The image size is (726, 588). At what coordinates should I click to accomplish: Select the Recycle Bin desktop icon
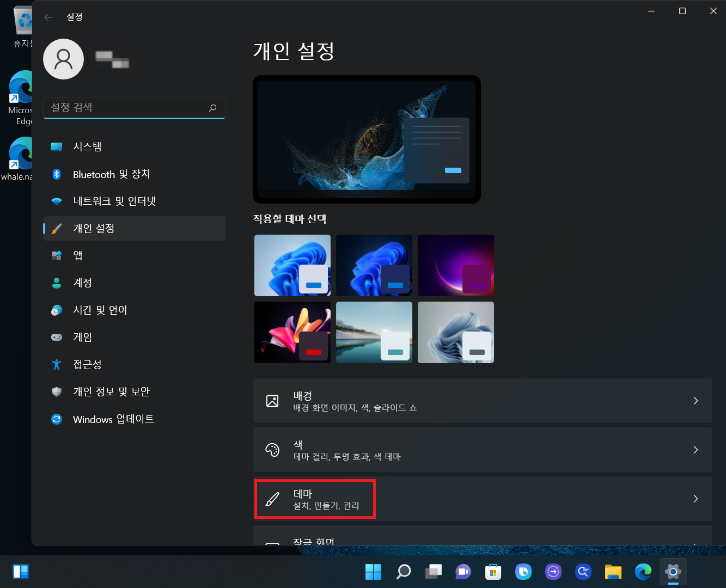tap(23, 27)
